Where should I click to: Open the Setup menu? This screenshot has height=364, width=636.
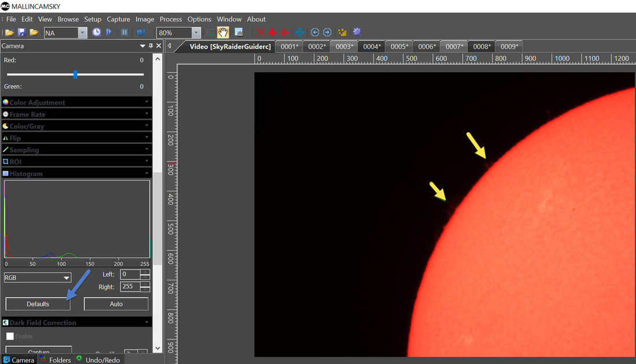pyautogui.click(x=93, y=19)
